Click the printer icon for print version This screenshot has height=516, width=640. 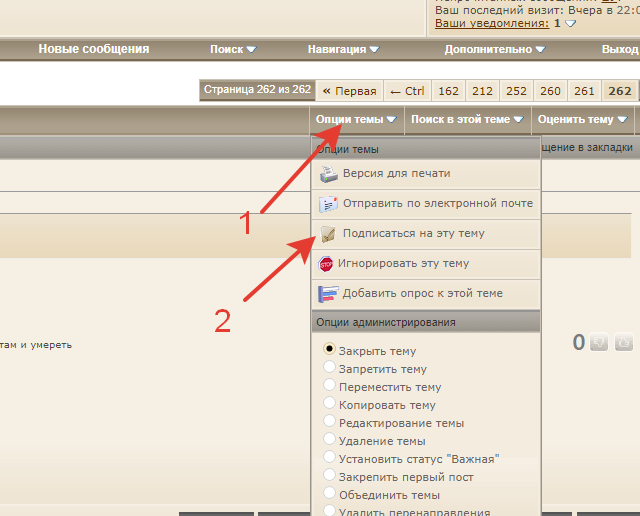[328, 174]
